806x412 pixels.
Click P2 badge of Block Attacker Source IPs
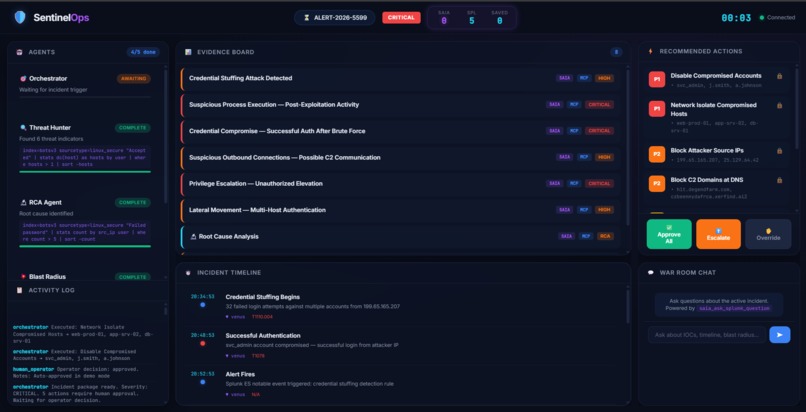point(656,154)
